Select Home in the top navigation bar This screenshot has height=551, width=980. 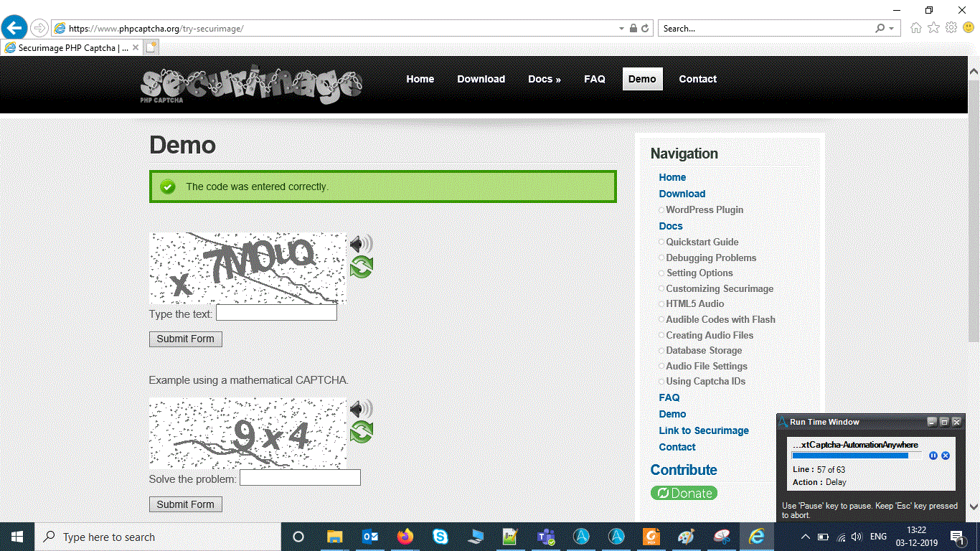coord(420,79)
